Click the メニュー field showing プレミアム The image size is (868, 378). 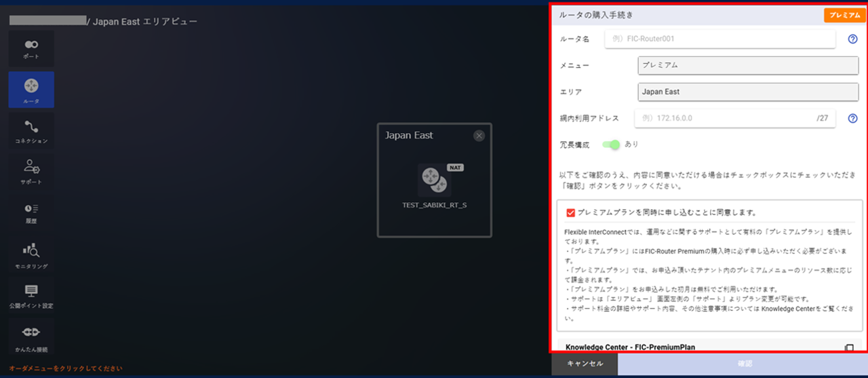click(x=748, y=66)
